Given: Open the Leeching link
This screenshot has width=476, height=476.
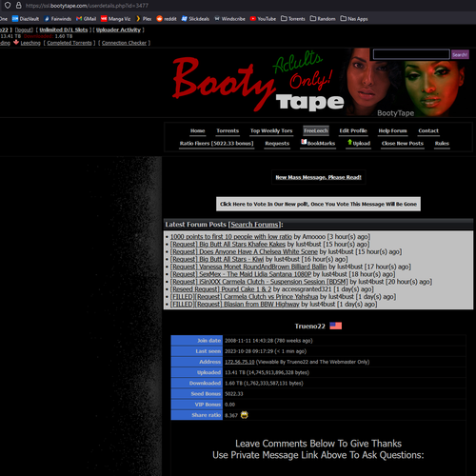Looking at the screenshot, I should pos(30,43).
